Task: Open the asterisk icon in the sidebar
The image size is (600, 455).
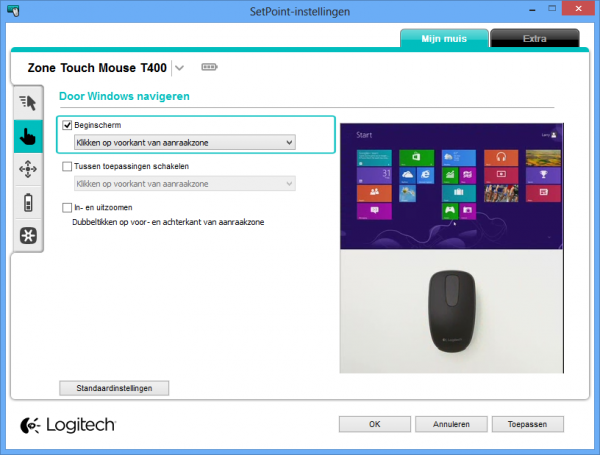Action: click(28, 235)
